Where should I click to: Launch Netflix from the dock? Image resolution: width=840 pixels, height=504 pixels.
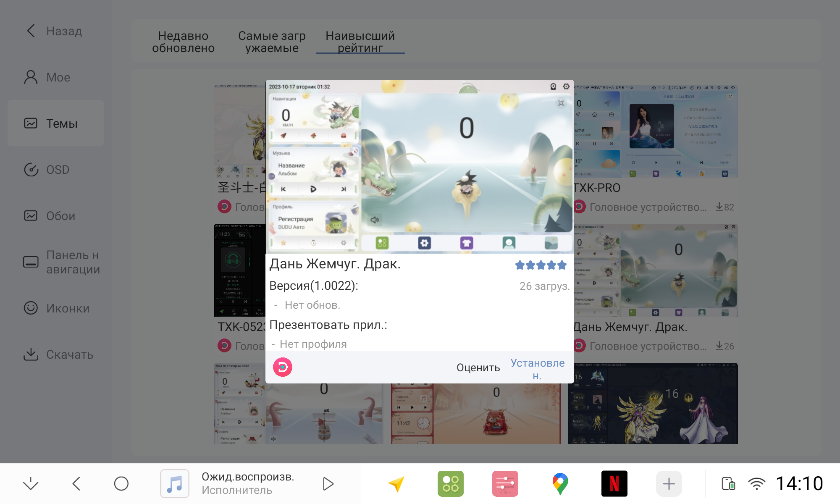[614, 484]
